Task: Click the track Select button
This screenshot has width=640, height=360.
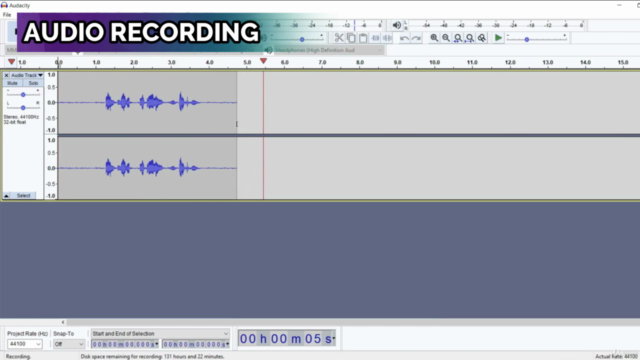Action: pos(24,196)
